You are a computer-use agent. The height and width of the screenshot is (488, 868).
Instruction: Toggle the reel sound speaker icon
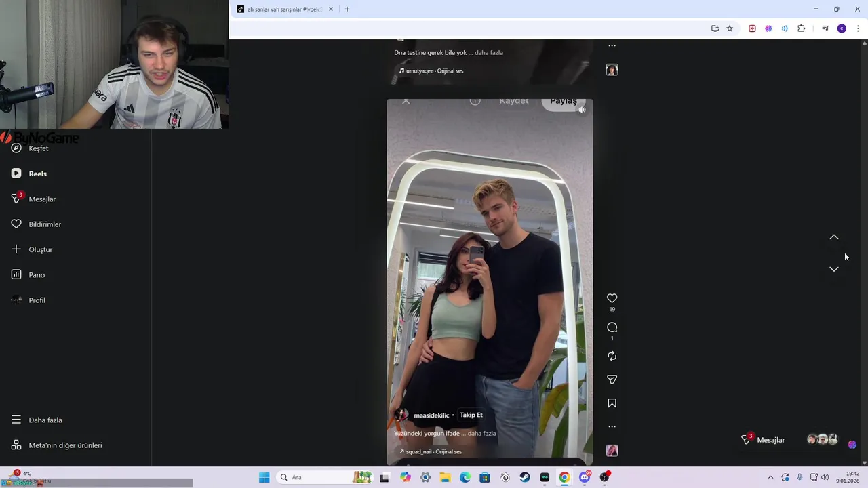pos(582,110)
